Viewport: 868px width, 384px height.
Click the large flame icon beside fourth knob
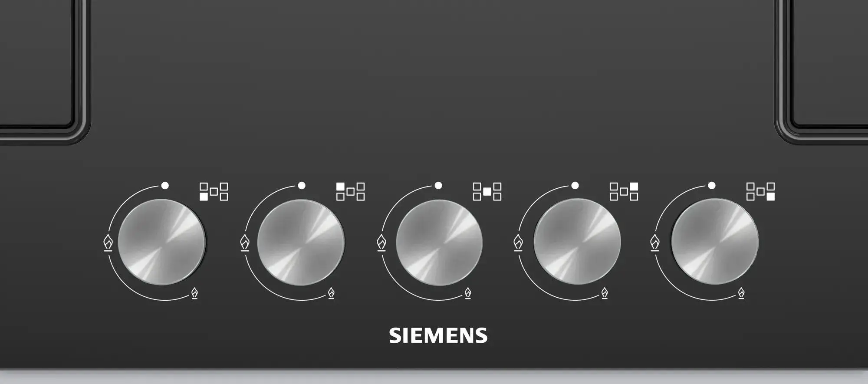tap(518, 243)
